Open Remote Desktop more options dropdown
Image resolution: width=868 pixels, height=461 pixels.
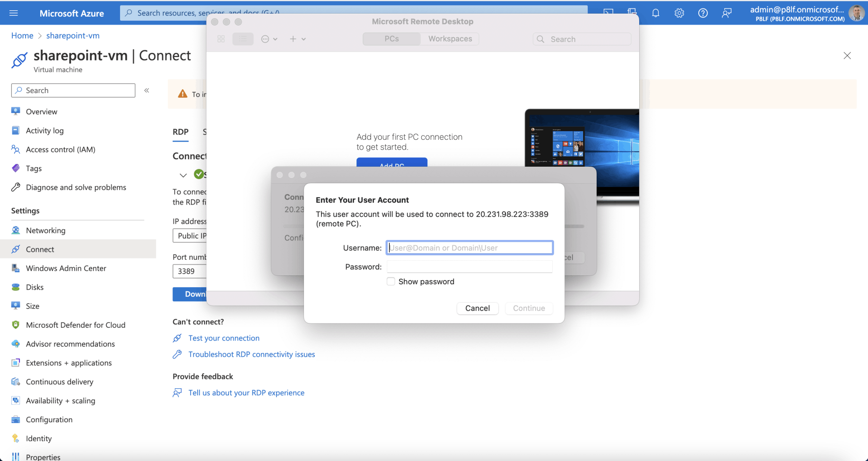(269, 39)
